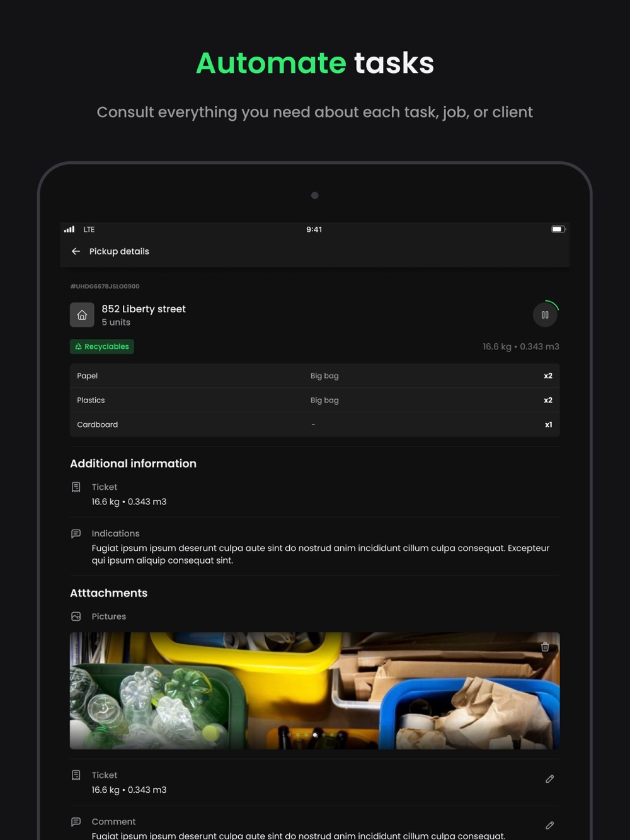Viewport: 630px width, 840px height.
Task: Pause the pickup with the pause button
Action: [x=545, y=315]
